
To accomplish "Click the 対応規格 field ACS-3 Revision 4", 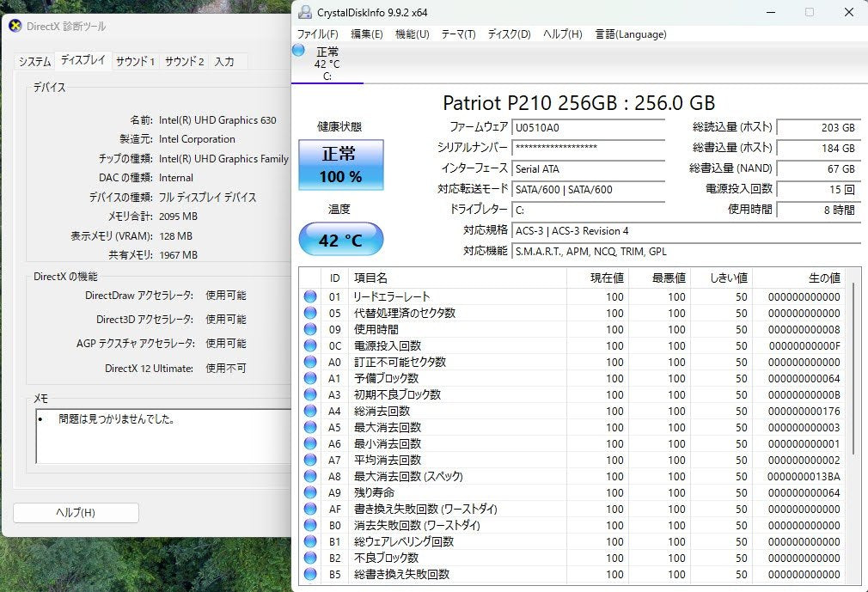I will pos(687,231).
